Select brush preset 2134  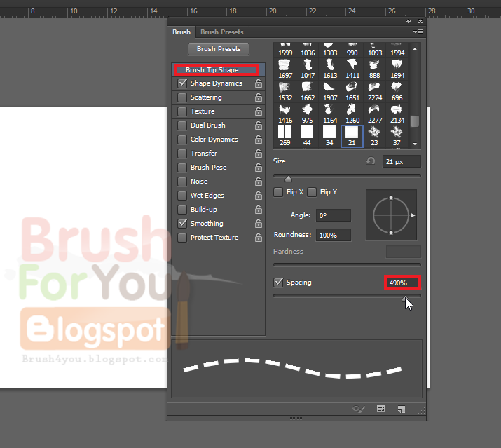pos(397,114)
